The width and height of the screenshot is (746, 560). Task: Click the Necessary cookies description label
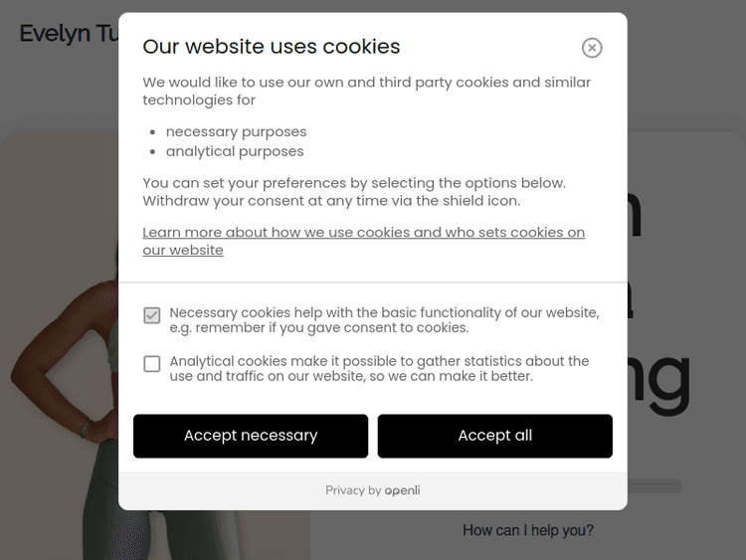[384, 319]
